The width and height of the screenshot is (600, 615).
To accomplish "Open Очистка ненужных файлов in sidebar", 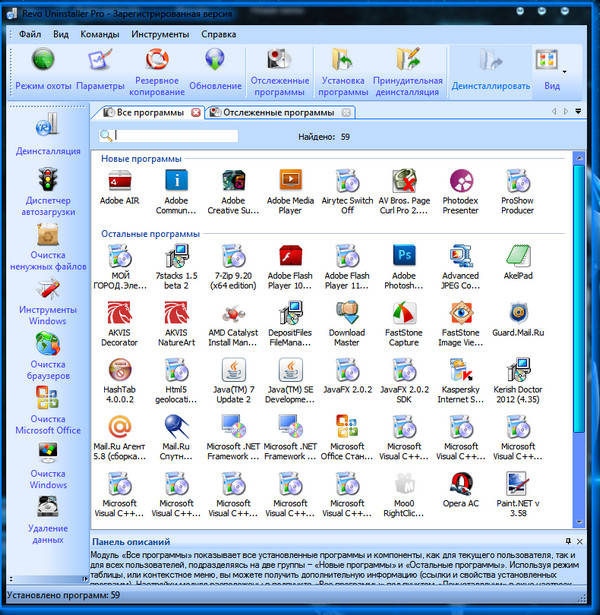I will point(48,248).
